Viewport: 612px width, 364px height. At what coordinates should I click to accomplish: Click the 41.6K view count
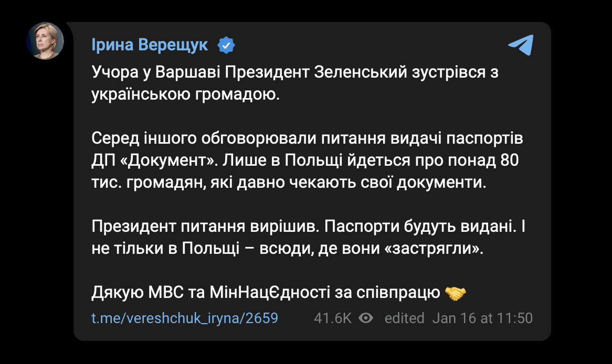point(333,318)
